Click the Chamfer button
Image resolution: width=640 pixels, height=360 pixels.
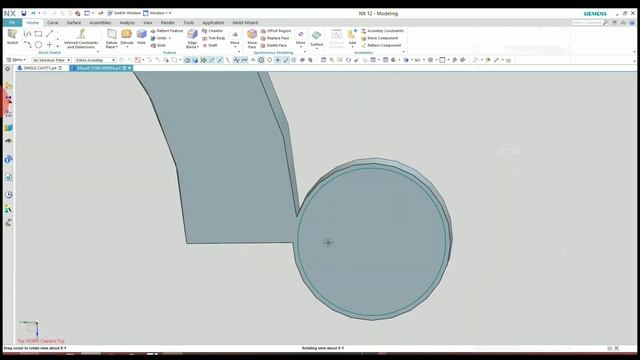point(212,31)
